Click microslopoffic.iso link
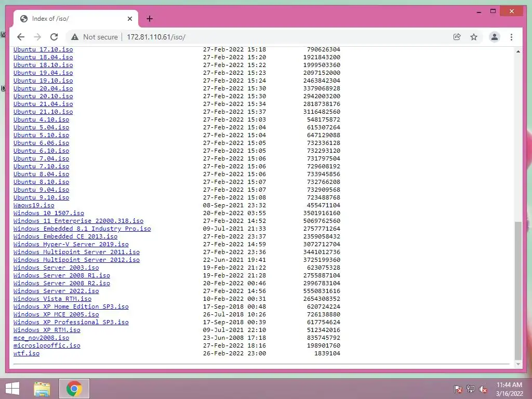The width and height of the screenshot is (532, 399). pos(47,345)
